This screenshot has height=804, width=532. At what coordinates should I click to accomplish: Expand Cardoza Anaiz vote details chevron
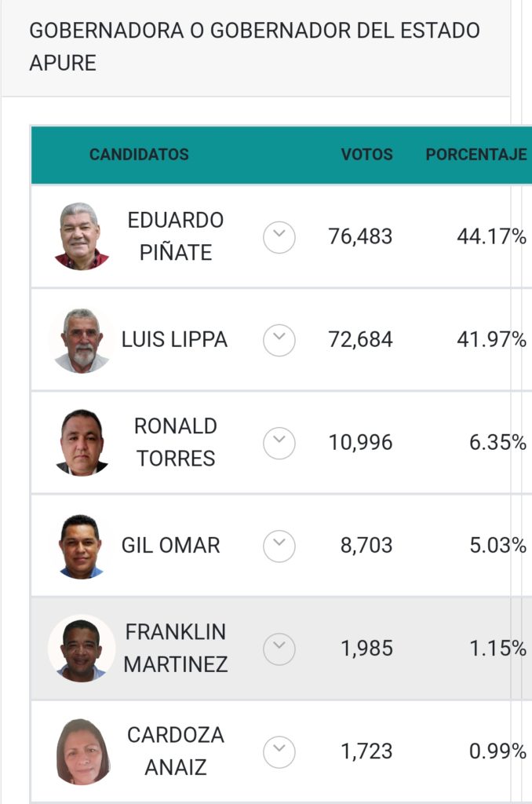pyautogui.click(x=279, y=752)
